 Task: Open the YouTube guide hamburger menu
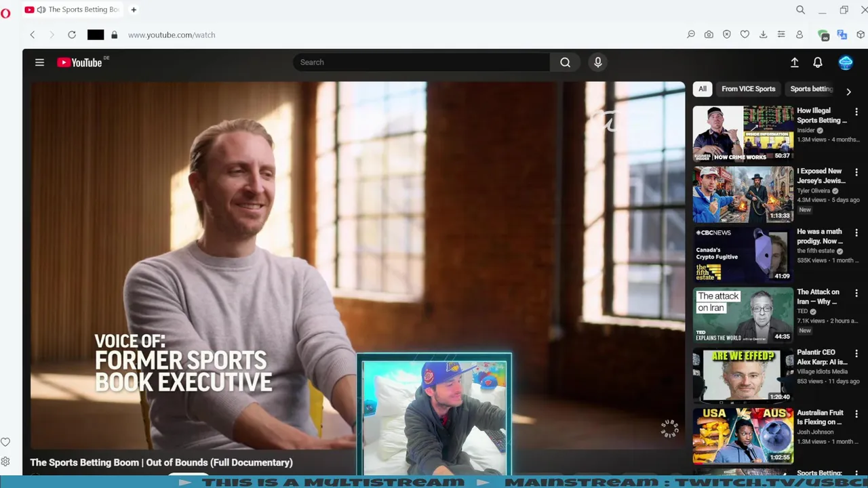click(39, 62)
